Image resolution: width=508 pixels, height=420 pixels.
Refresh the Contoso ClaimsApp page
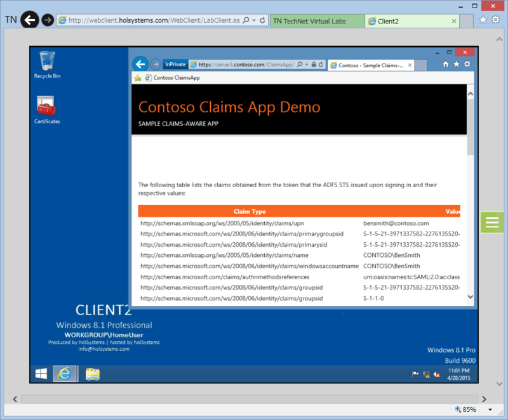tap(321, 64)
